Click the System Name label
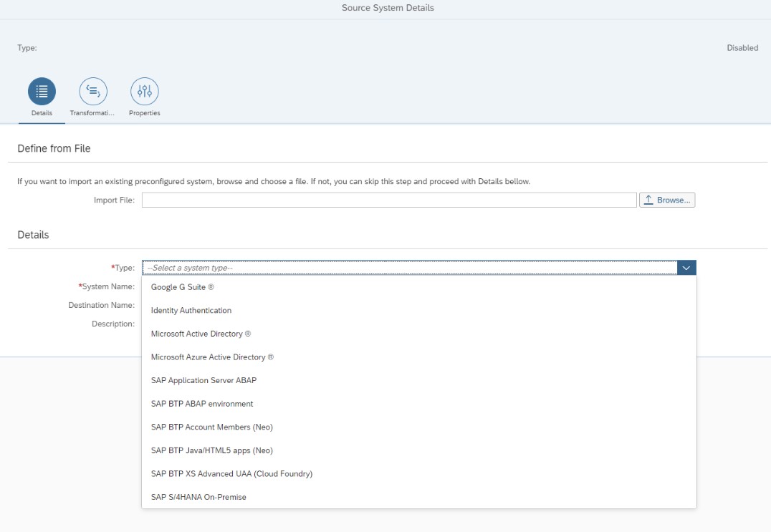771x532 pixels. (107, 286)
